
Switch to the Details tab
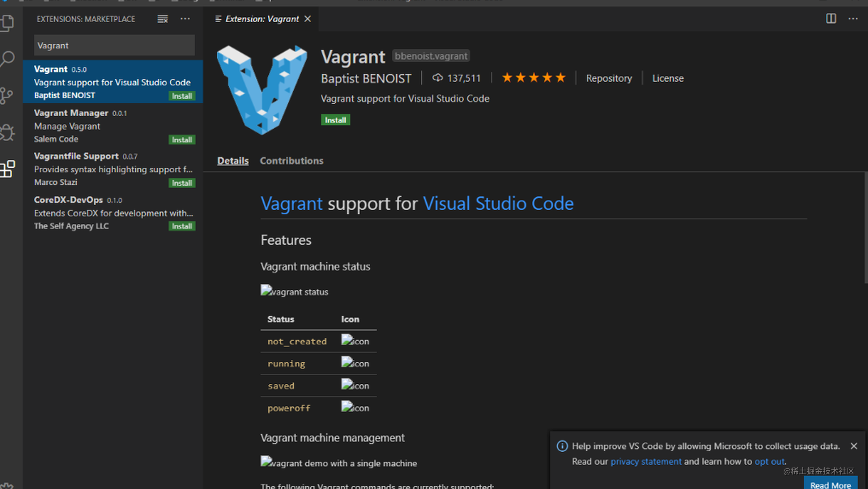tap(233, 161)
